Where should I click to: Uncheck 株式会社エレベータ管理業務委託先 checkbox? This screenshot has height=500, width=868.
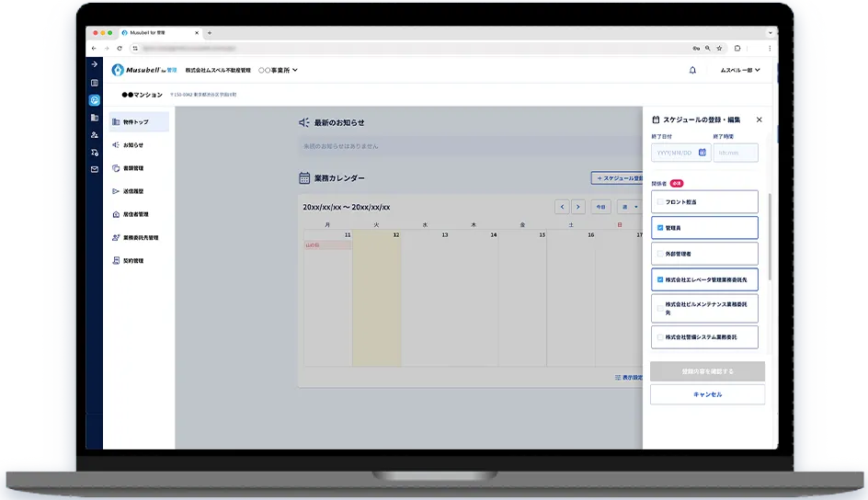(660, 279)
